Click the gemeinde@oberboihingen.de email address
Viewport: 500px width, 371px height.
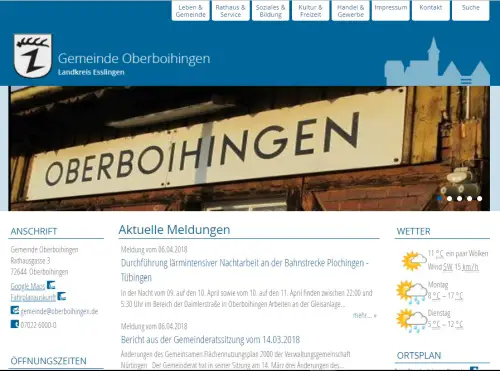[59, 311]
